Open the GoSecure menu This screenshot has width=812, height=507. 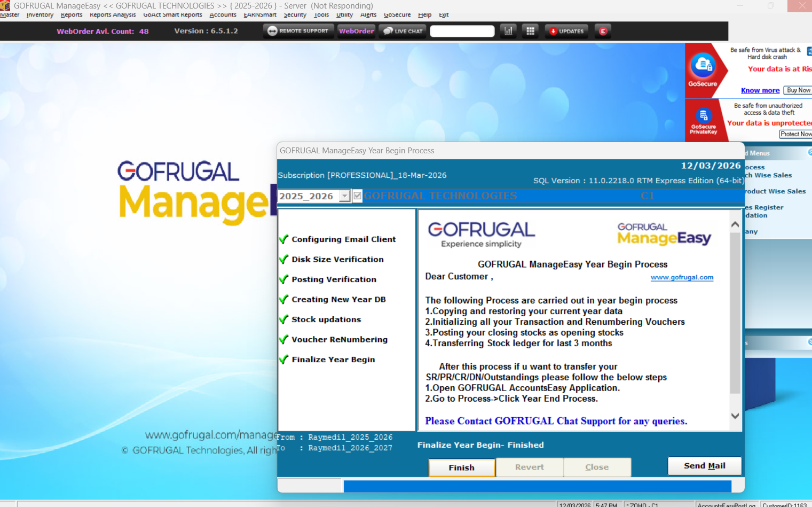pos(397,15)
